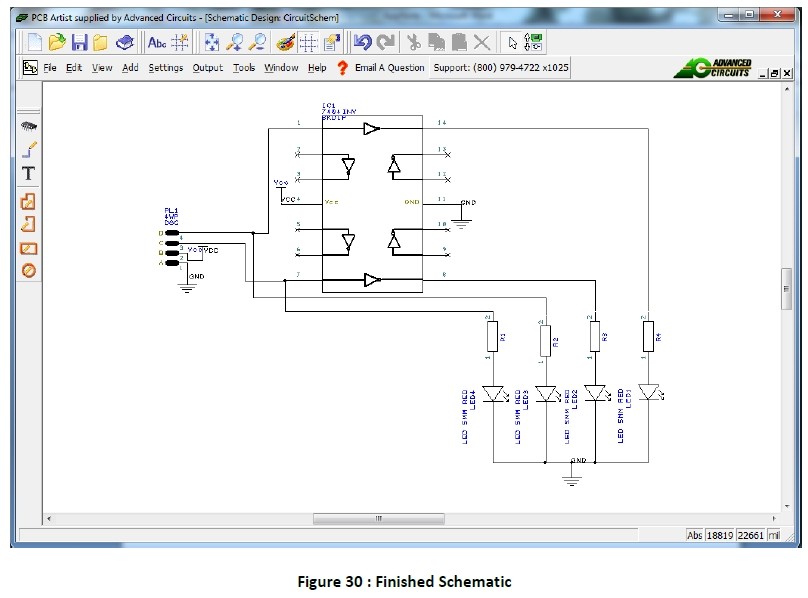Activate the Select mode arrow cursor
The height and width of the screenshot is (598, 808).
pos(513,42)
